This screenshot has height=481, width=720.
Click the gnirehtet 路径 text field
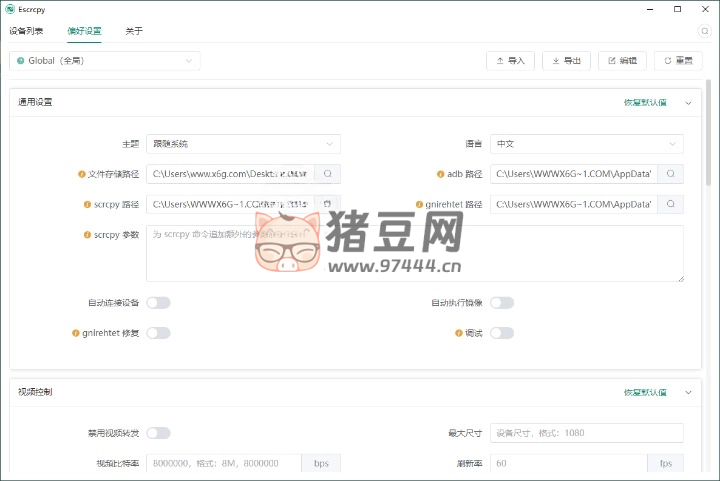[574, 204]
